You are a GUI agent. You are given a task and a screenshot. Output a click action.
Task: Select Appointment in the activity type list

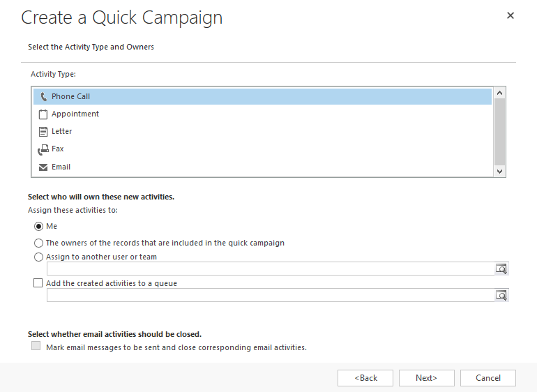pos(262,114)
